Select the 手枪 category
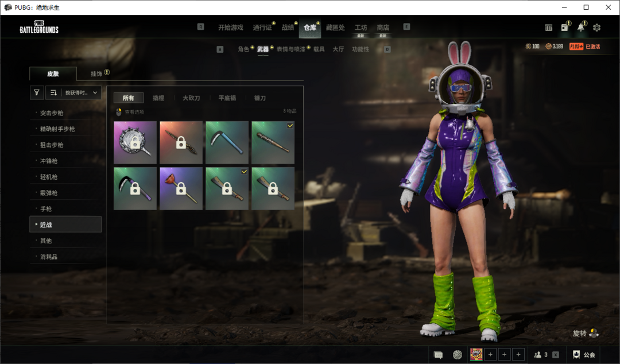Image resolution: width=620 pixels, height=364 pixels. [x=65, y=208]
